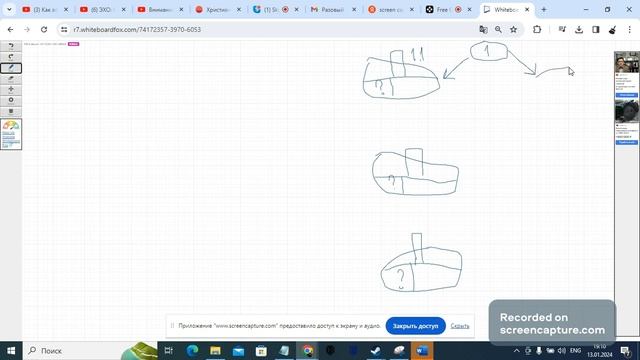This screenshot has width=640, height=360.
Task: Open the whiteboard settings gear tool
Action: [11, 100]
